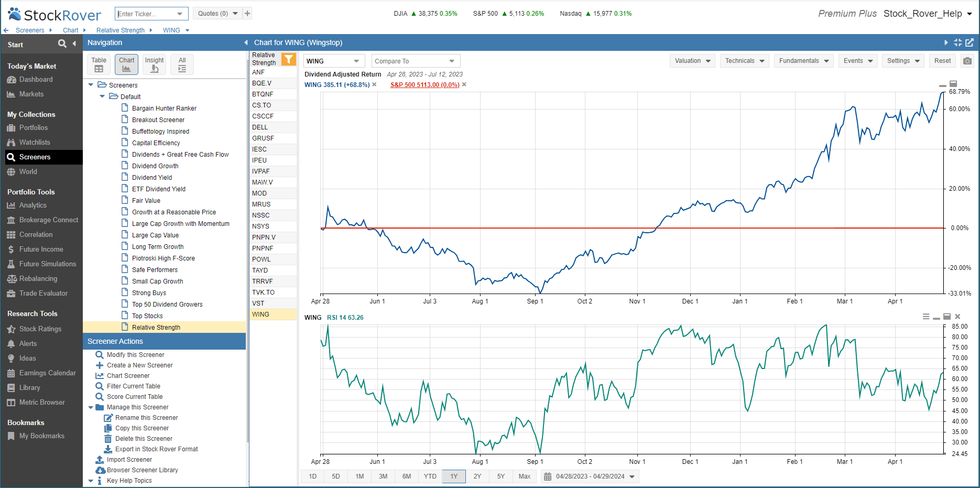Set chart period to 5Y
Viewport: 980px width, 488px height.
pyautogui.click(x=501, y=476)
